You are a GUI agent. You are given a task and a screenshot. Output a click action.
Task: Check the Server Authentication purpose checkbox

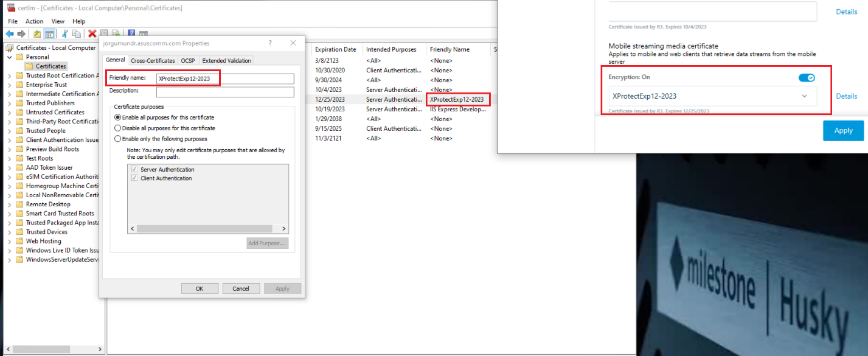(134, 169)
